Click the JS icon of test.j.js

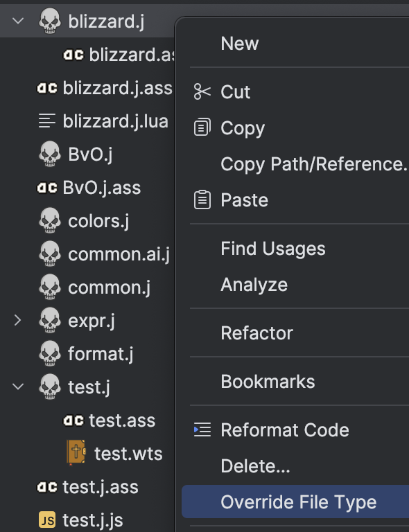point(47,520)
